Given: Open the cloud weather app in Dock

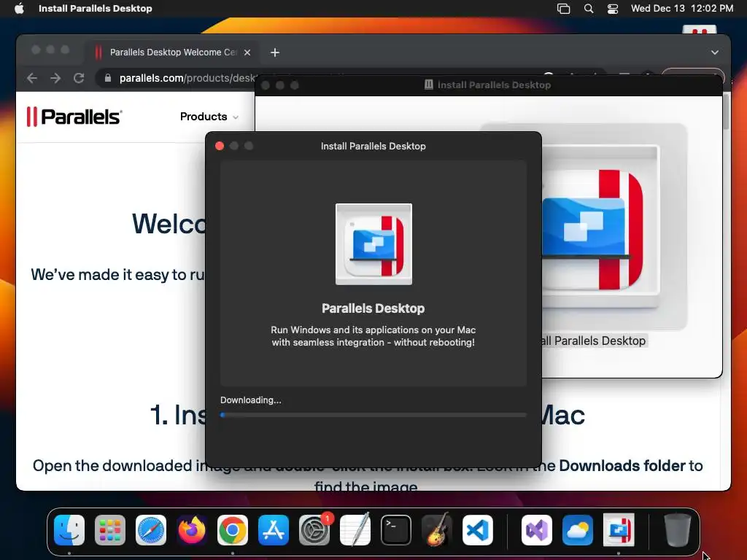Looking at the screenshot, I should [578, 530].
